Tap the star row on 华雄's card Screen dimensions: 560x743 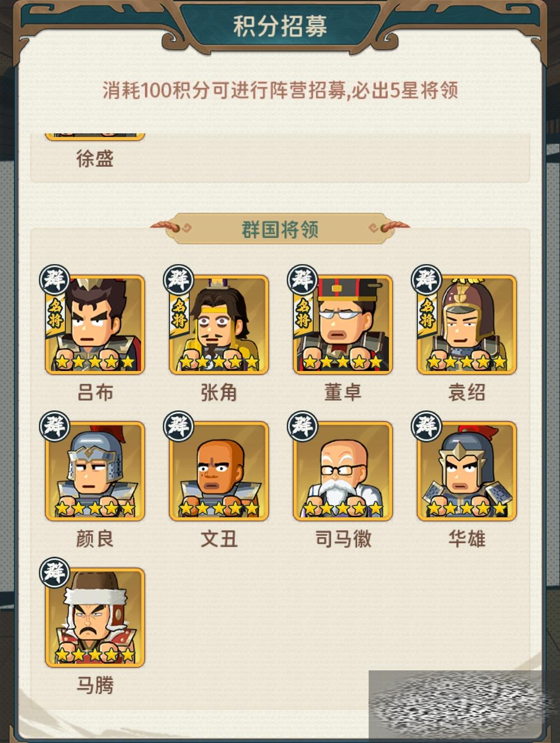[x=467, y=508]
